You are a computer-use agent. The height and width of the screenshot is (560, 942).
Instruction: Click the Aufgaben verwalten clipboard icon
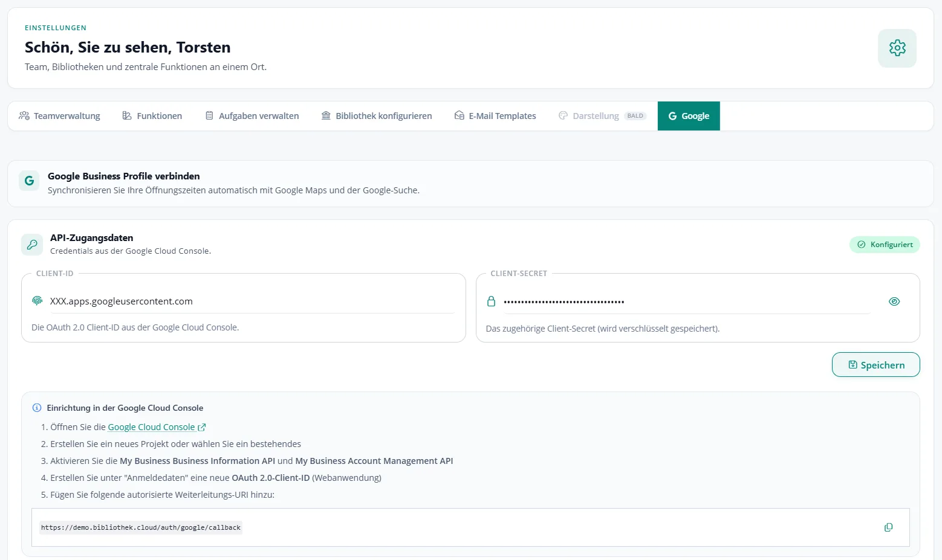coord(209,115)
